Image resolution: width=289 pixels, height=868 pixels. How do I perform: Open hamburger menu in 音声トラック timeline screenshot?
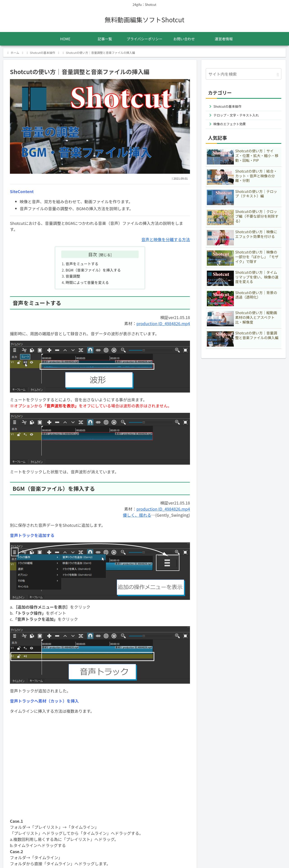(14, 636)
